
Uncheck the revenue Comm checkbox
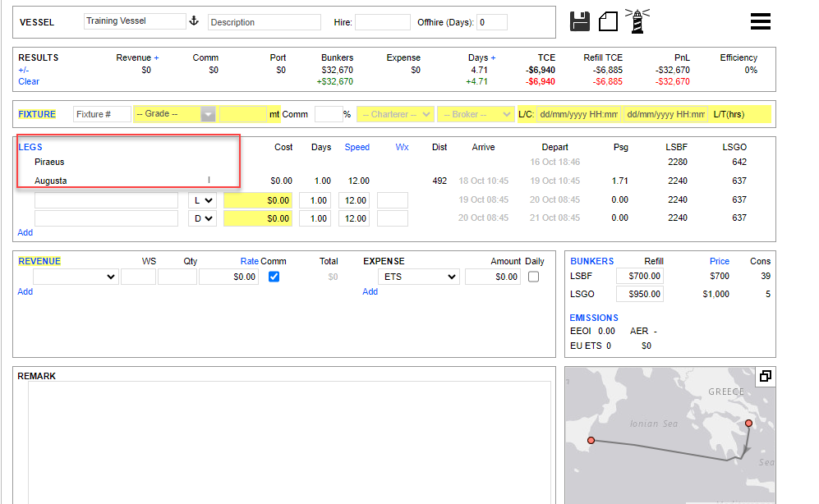(274, 277)
